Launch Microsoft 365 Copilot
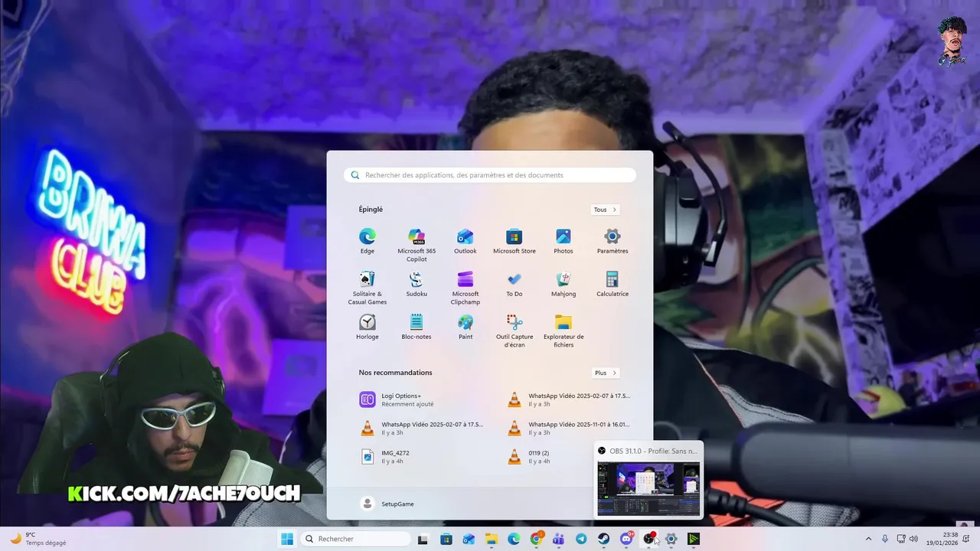The image size is (980, 551). (416, 245)
